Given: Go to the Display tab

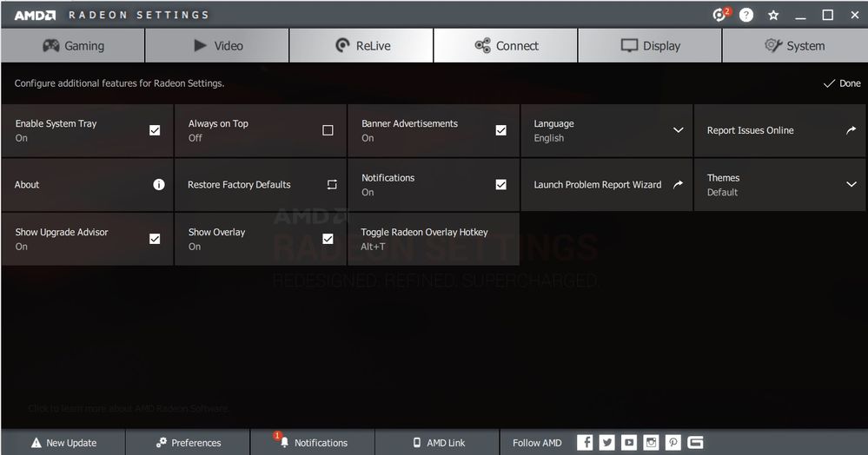Looking at the screenshot, I should click(x=650, y=45).
